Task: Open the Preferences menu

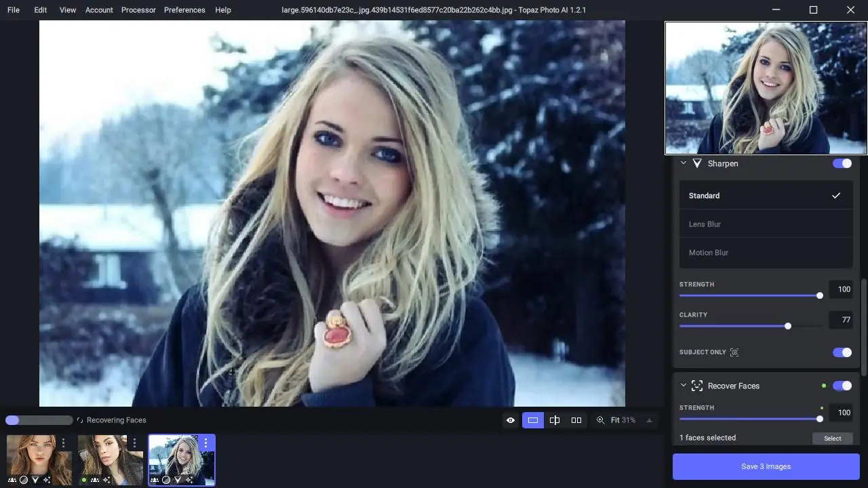Action: (184, 9)
